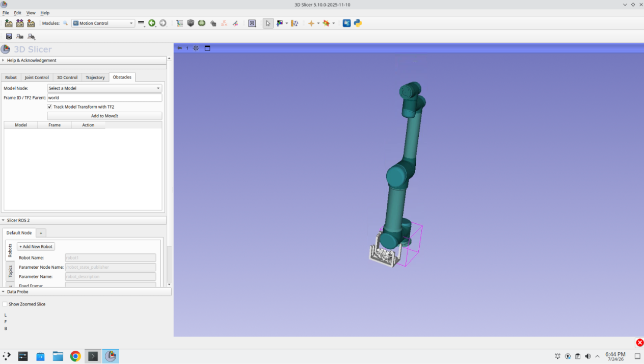Click the SAVE scene icon
The width and height of the screenshot is (644, 364).
[x=31, y=23]
